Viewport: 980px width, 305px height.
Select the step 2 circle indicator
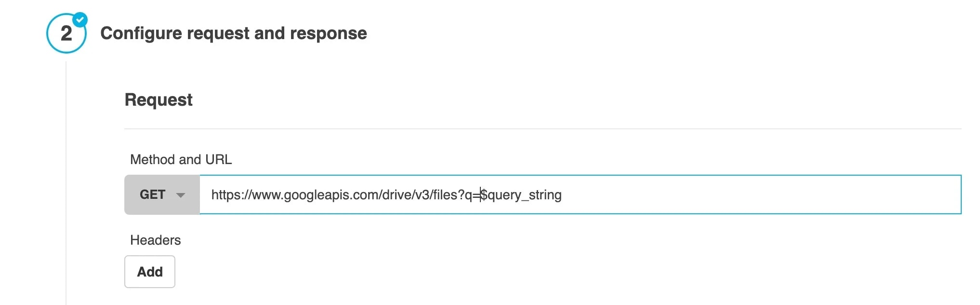click(x=66, y=33)
